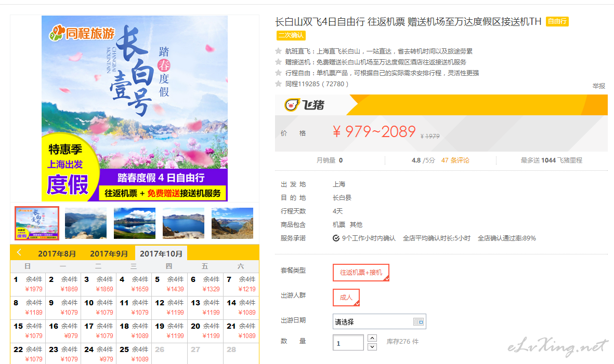Pick October 3 in the calendar
The width and height of the screenshot is (614, 364).
99,284
